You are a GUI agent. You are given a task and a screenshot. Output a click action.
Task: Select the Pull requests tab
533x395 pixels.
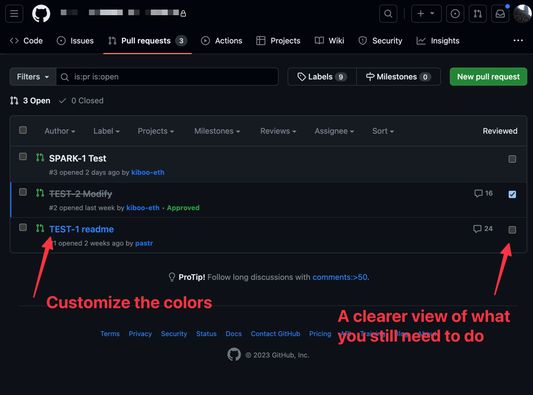pyautogui.click(x=147, y=41)
